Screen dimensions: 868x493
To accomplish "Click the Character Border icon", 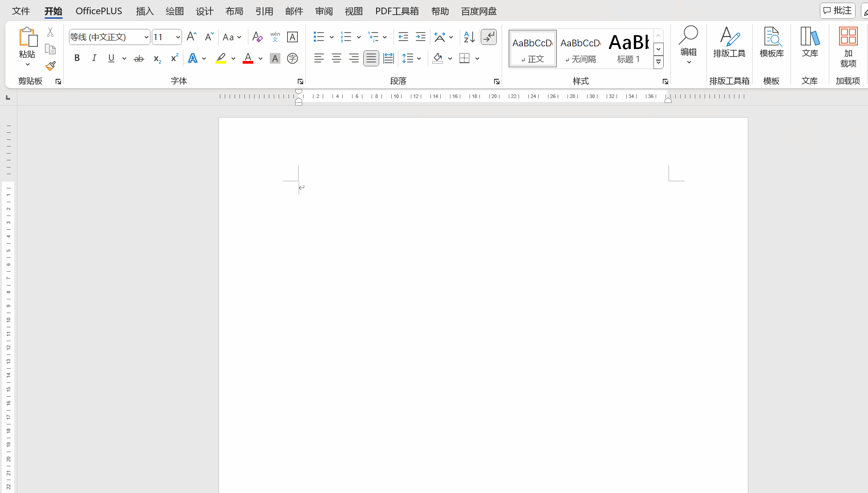I will 292,37.
